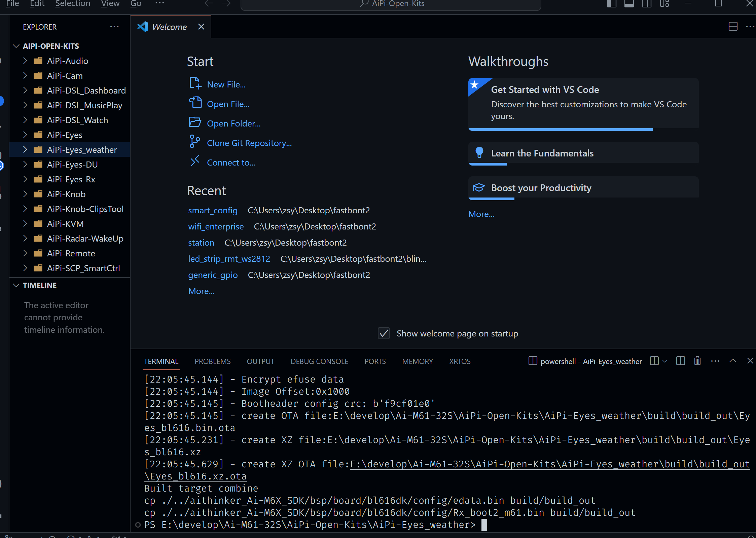Viewport: 756px width, 538px height.
Task: Switch to the DEBUG CONSOLE tab
Action: [x=320, y=361]
